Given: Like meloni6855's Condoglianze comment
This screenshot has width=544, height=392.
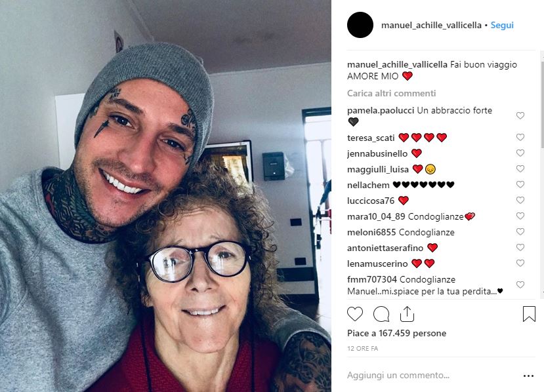Looking at the screenshot, I should [x=520, y=231].
